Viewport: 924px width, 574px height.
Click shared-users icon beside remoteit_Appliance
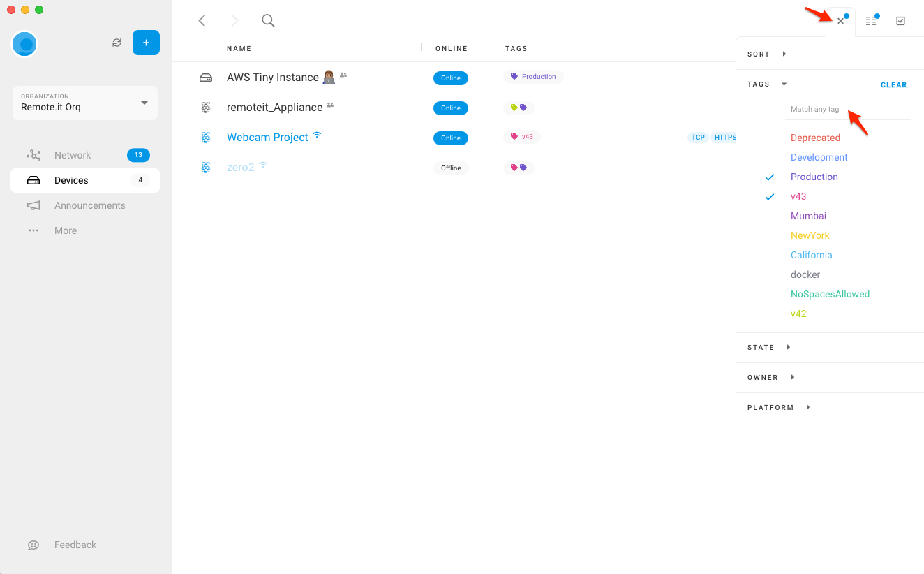pos(330,105)
